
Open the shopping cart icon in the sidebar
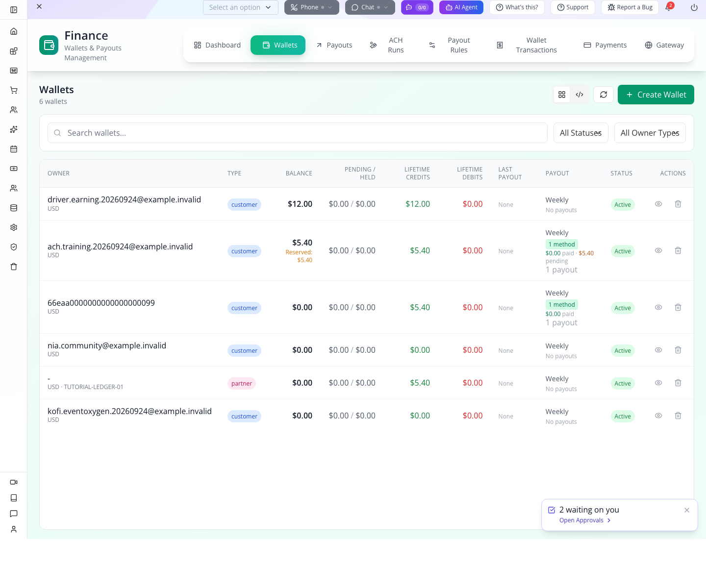(14, 90)
